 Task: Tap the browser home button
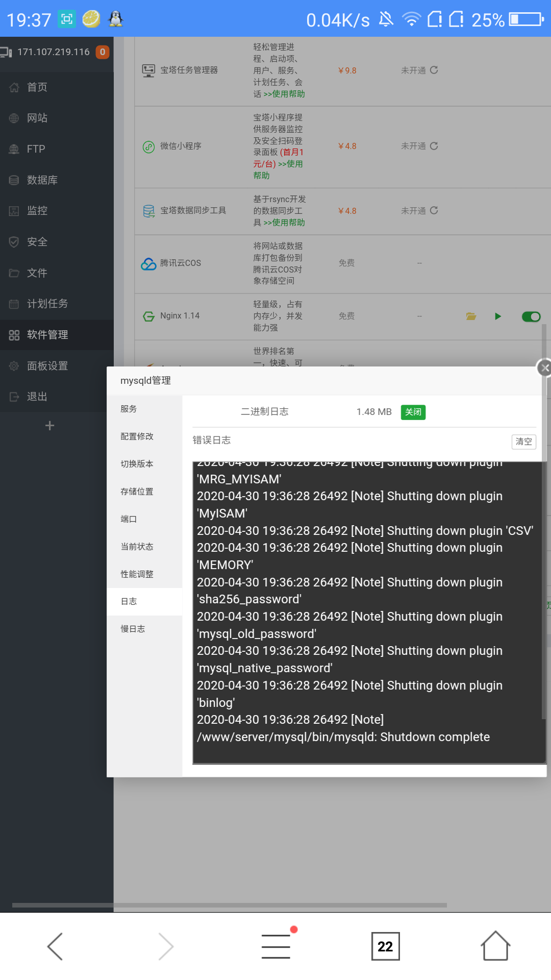(495, 946)
